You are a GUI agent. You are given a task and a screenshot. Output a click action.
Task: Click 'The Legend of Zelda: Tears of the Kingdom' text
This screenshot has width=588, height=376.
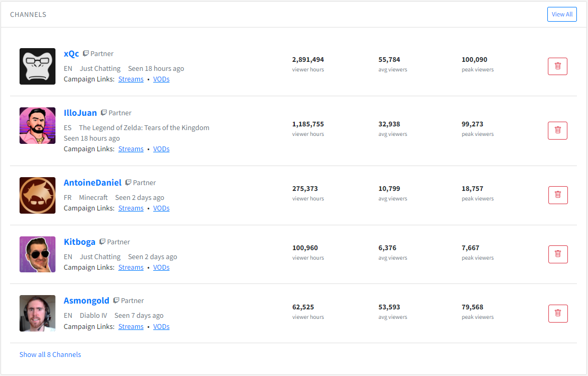tap(144, 128)
